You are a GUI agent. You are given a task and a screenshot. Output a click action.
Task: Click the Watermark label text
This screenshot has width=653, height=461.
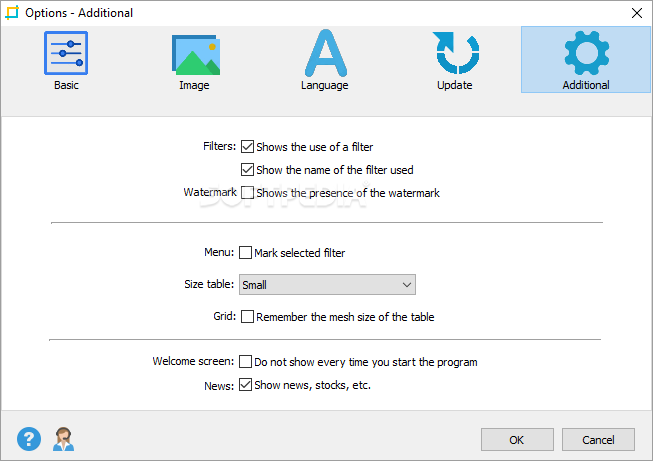[x=210, y=192]
